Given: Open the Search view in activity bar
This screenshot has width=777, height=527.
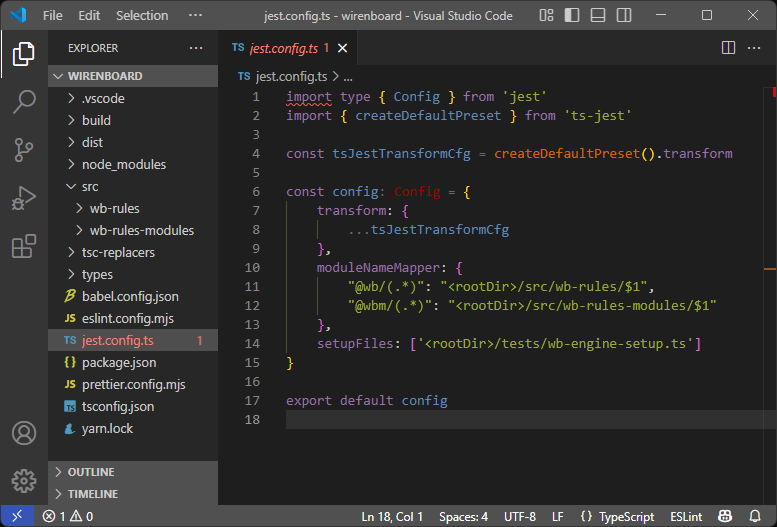Looking at the screenshot, I should point(24,101).
